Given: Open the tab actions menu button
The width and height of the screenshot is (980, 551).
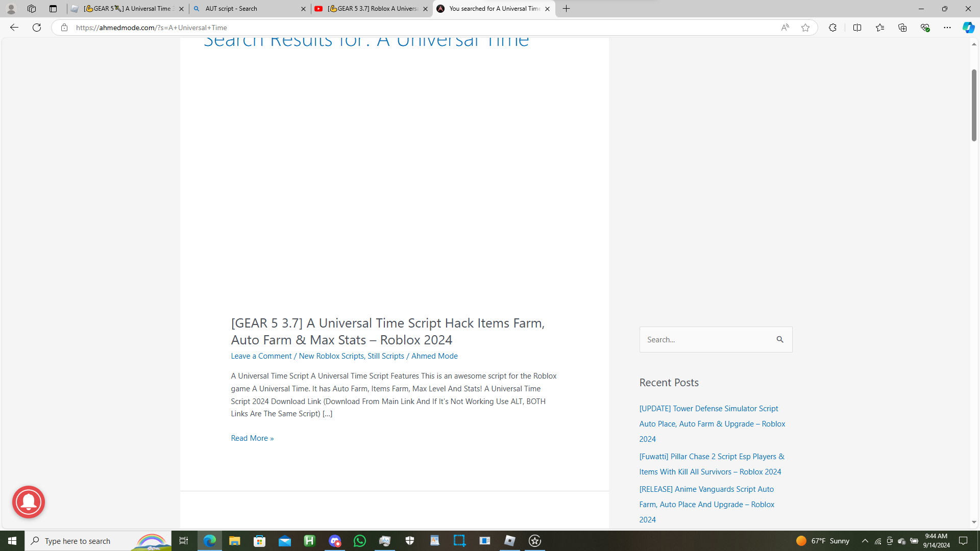Looking at the screenshot, I should coord(53,9).
